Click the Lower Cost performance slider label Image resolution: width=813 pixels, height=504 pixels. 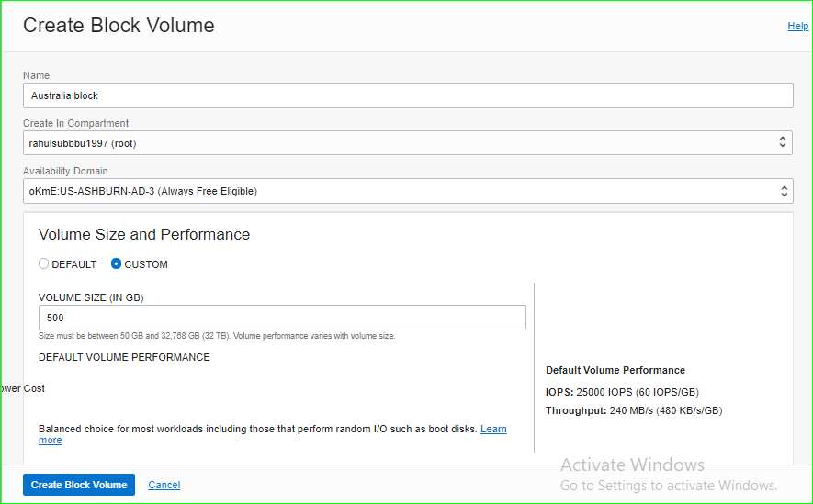click(x=23, y=388)
